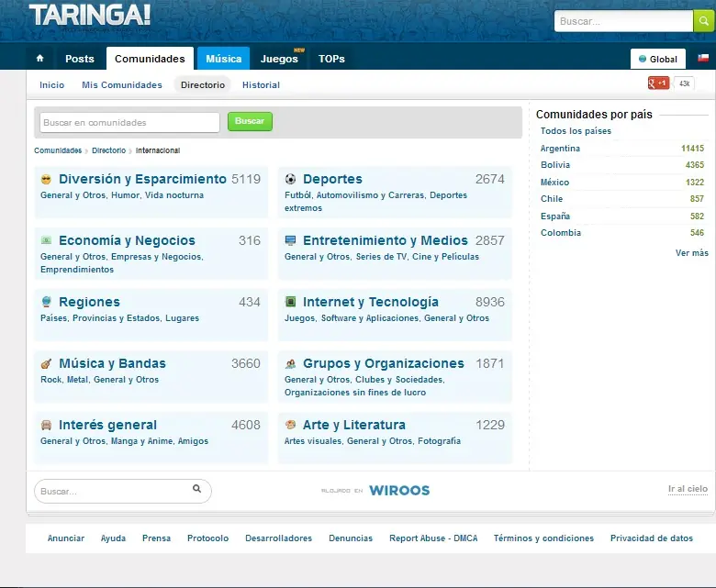This screenshot has width=716, height=588.
Task: Click the Humor subcategory link
Action: tap(126, 195)
